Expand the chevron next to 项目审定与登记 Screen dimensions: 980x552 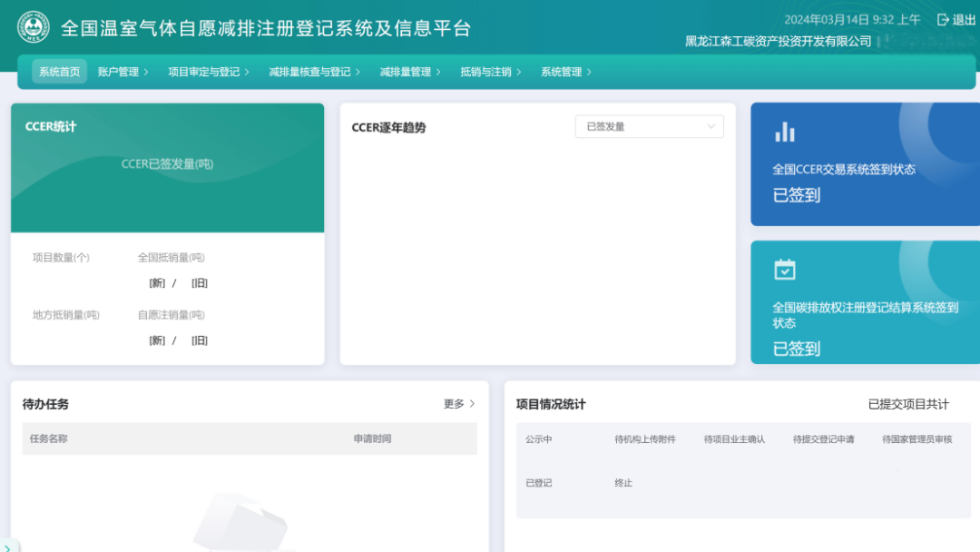coord(247,72)
